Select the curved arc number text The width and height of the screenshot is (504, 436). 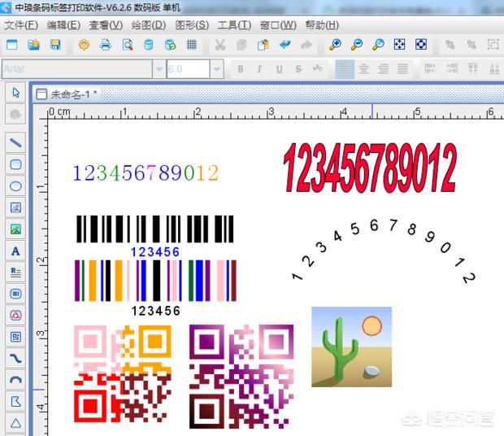[383, 251]
